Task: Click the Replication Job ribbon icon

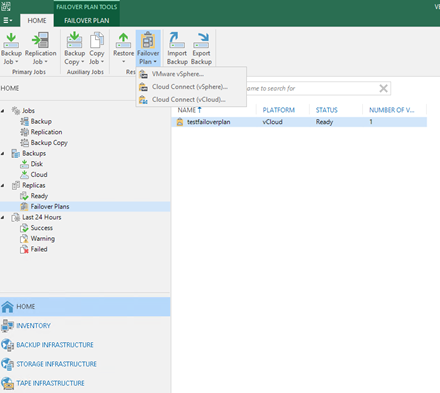Action: (x=40, y=40)
